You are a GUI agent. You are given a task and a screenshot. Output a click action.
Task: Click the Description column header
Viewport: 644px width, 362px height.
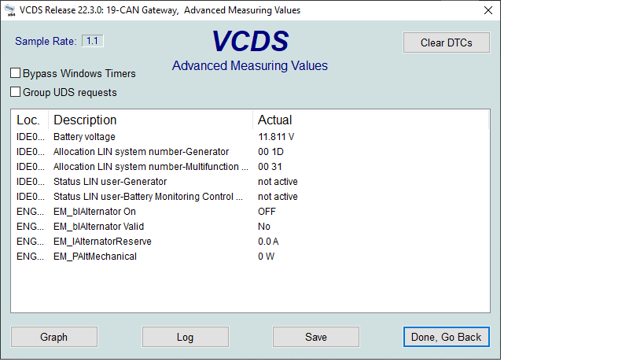point(150,120)
